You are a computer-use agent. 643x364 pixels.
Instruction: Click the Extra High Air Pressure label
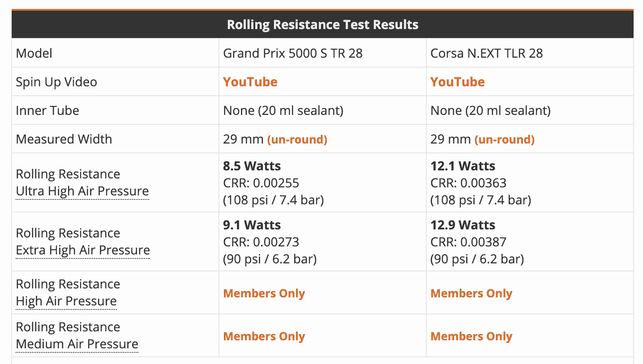(83, 250)
